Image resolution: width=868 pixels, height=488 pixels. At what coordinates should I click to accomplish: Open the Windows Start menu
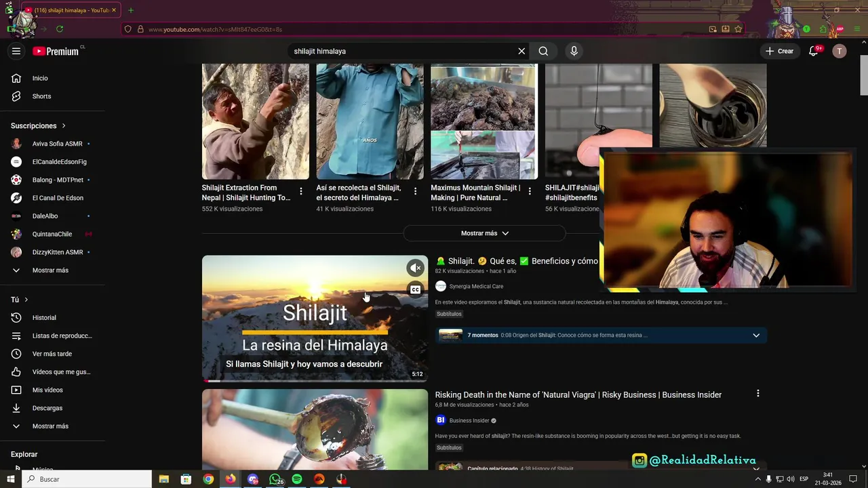point(11,479)
